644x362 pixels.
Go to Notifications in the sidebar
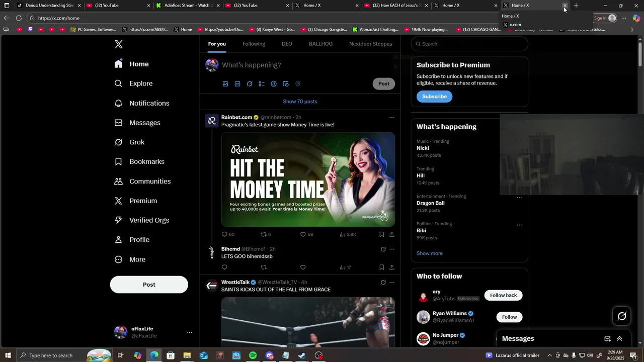(142, 103)
